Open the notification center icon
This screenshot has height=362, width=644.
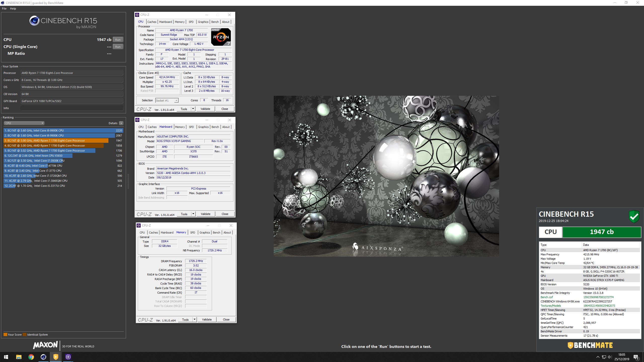(636, 357)
